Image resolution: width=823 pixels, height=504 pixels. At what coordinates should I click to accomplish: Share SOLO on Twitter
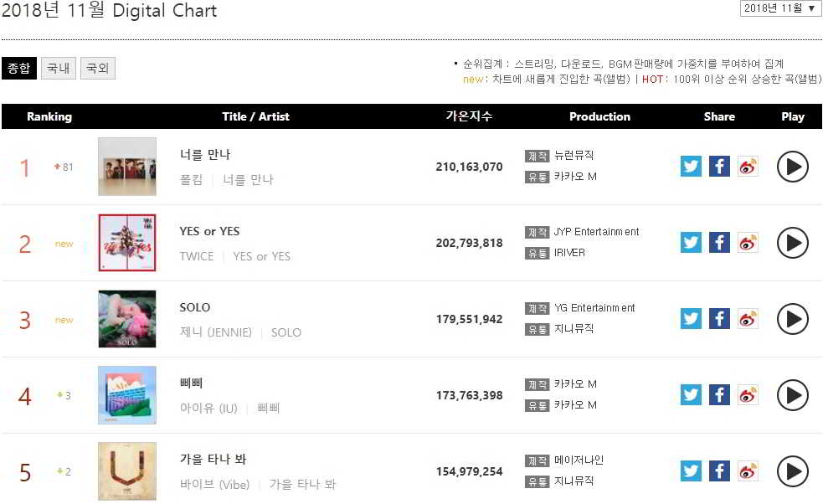[x=691, y=318]
